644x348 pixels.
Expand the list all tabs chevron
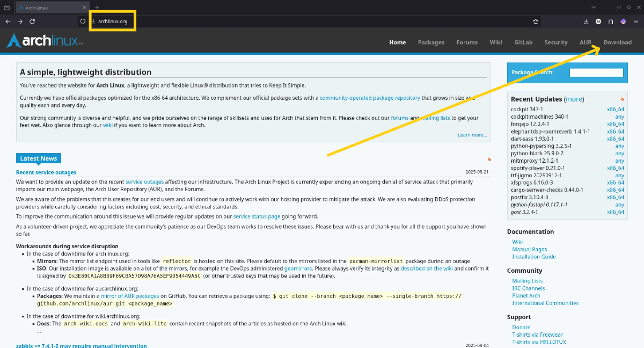(x=594, y=7)
